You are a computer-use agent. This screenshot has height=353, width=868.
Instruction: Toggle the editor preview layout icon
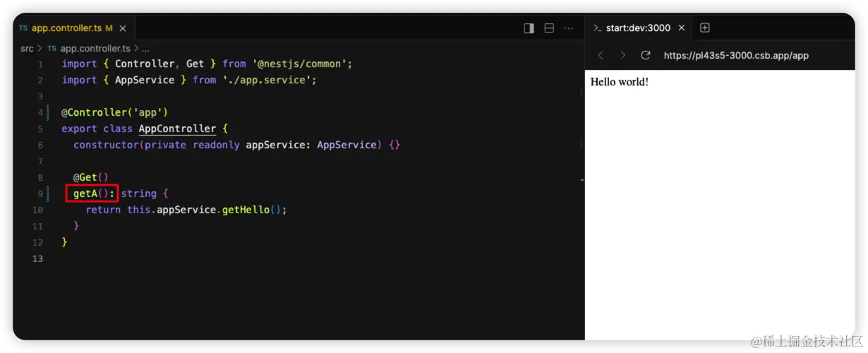tap(529, 28)
